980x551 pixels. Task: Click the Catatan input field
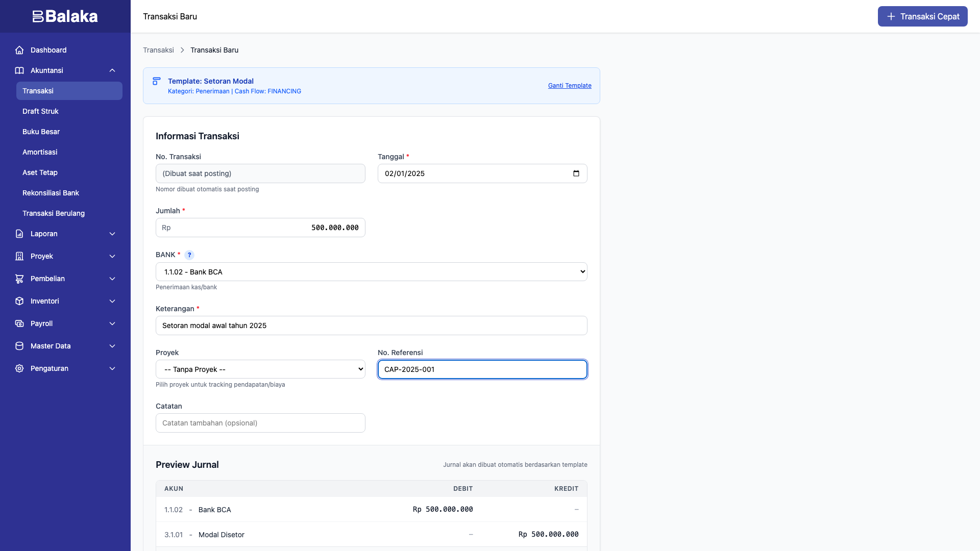click(x=260, y=423)
